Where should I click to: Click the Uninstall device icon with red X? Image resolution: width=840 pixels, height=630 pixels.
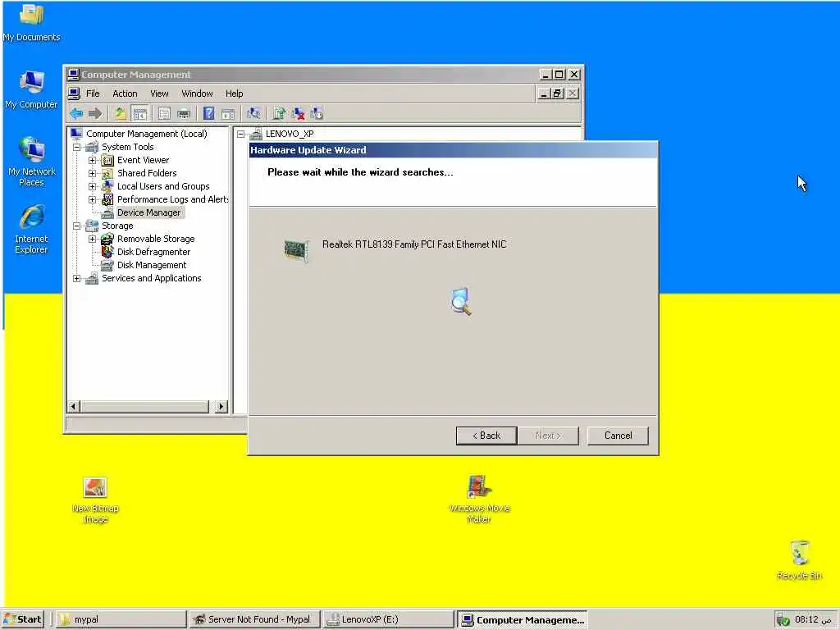298,113
